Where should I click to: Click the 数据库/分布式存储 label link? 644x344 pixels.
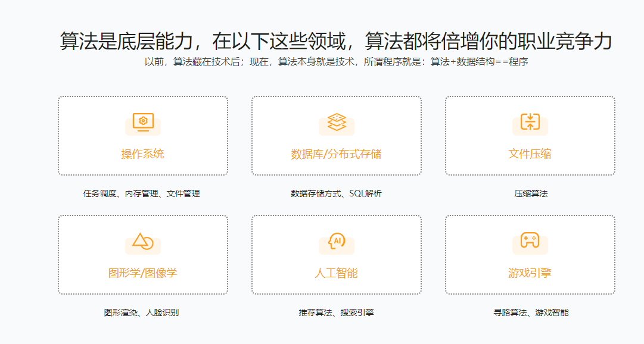point(337,154)
